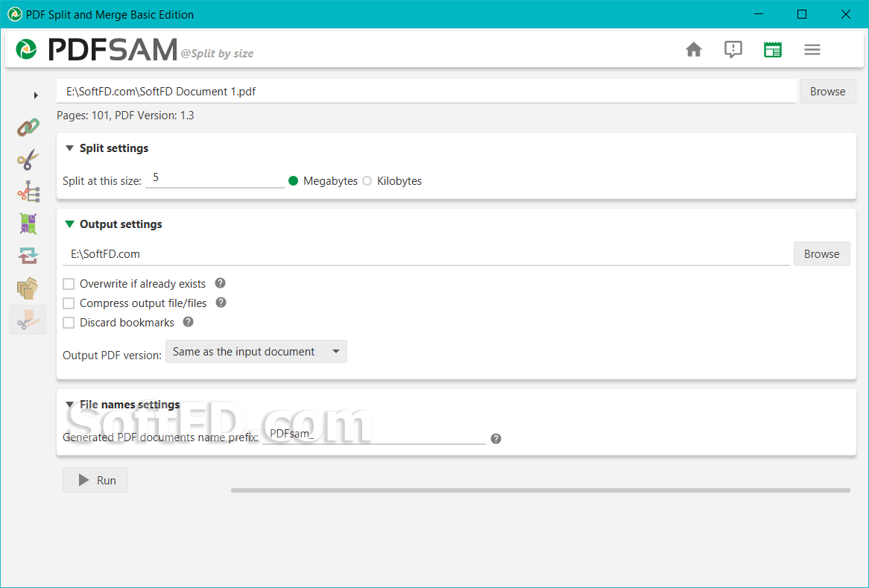Screen dimensions: 869x588
Task: Click the name prefix input field
Action: [x=374, y=434]
